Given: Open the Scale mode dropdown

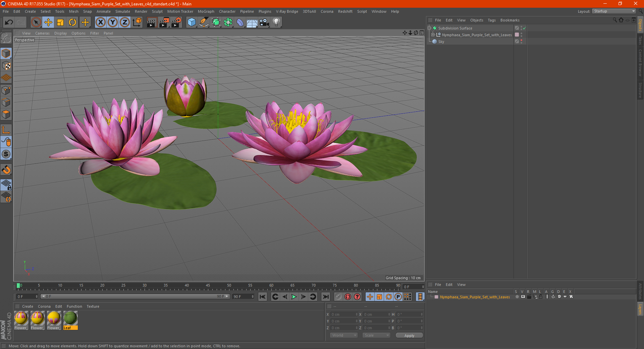Looking at the screenshot, I should click(x=376, y=335).
